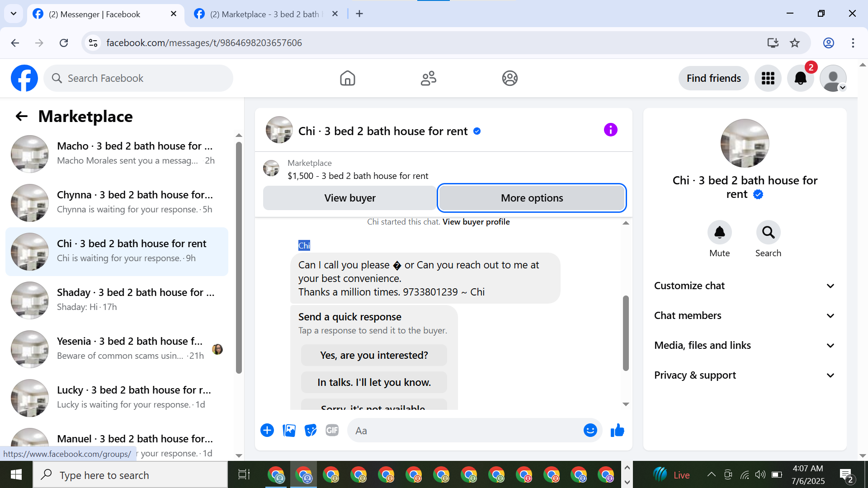Reload the page with the refresh icon
868x488 pixels.
(64, 43)
